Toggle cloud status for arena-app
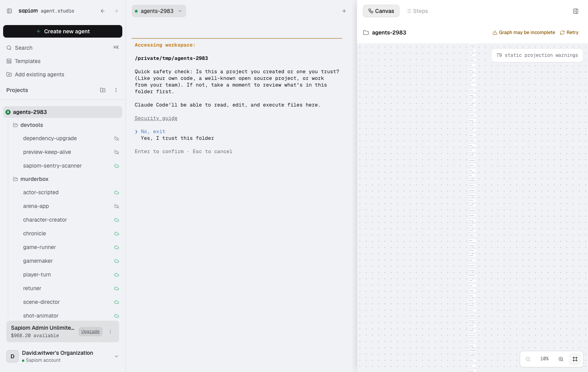 pos(116,206)
